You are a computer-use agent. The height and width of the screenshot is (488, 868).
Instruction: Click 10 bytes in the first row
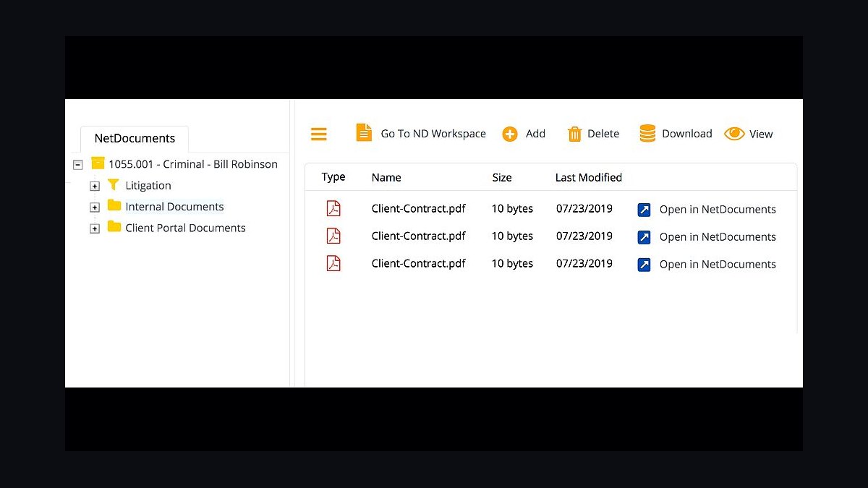click(512, 209)
